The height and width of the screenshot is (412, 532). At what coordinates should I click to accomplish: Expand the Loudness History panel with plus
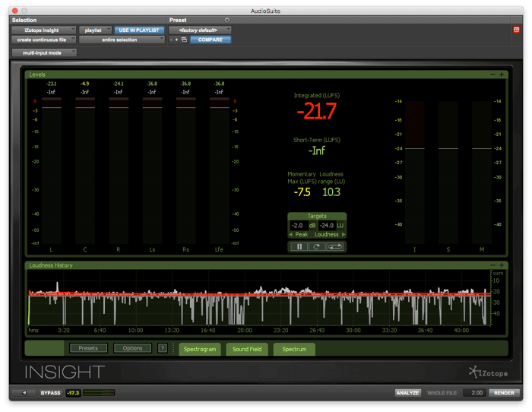pyautogui.click(x=501, y=265)
